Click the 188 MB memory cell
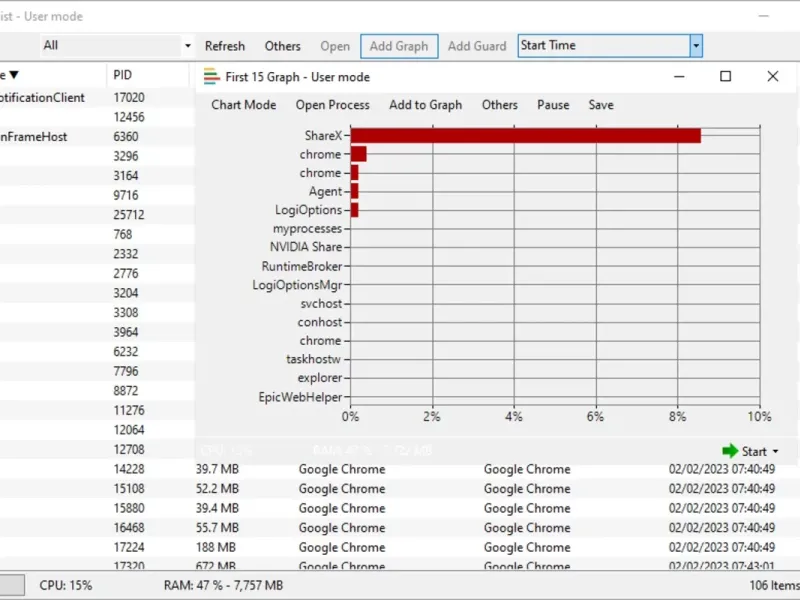 tap(216, 547)
